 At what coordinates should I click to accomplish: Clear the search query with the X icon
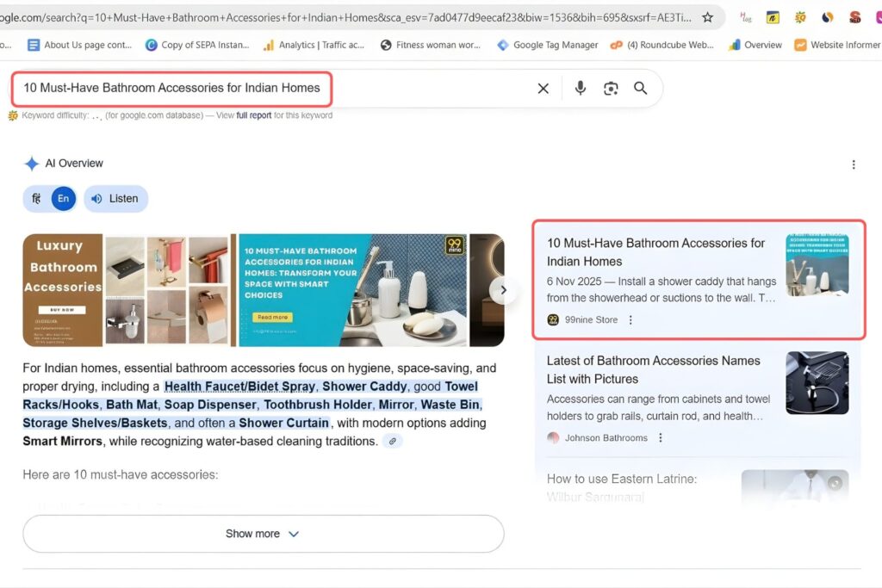point(543,88)
